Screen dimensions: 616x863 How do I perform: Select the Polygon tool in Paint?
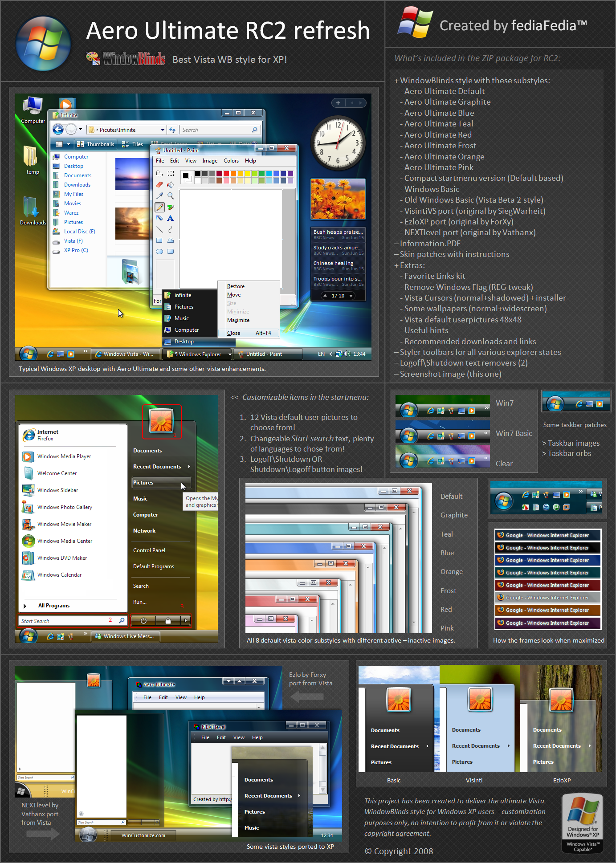click(171, 240)
